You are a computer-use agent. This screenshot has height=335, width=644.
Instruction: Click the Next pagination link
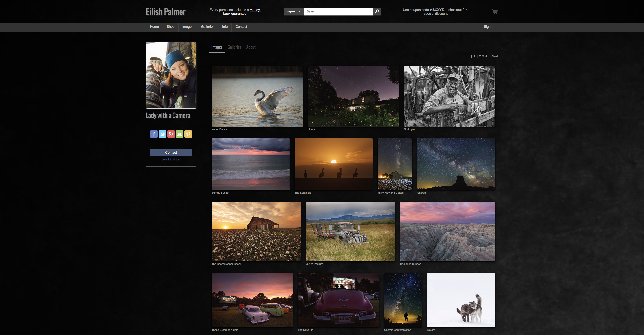click(x=495, y=56)
